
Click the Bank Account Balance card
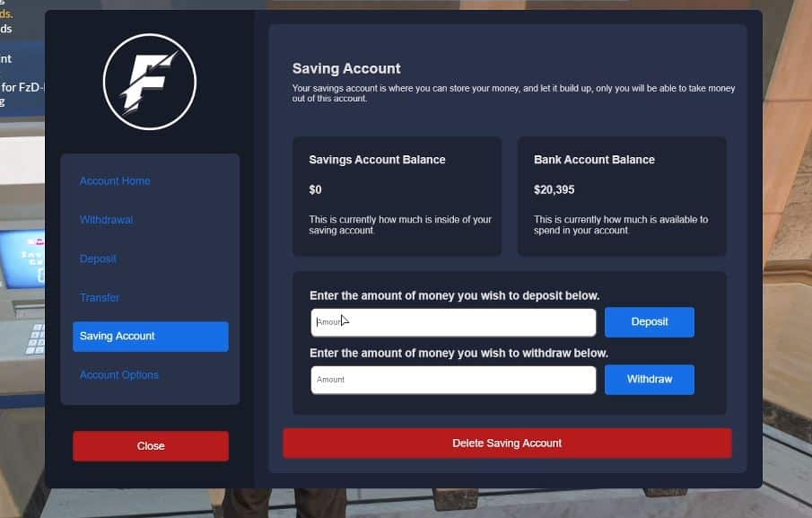621,195
